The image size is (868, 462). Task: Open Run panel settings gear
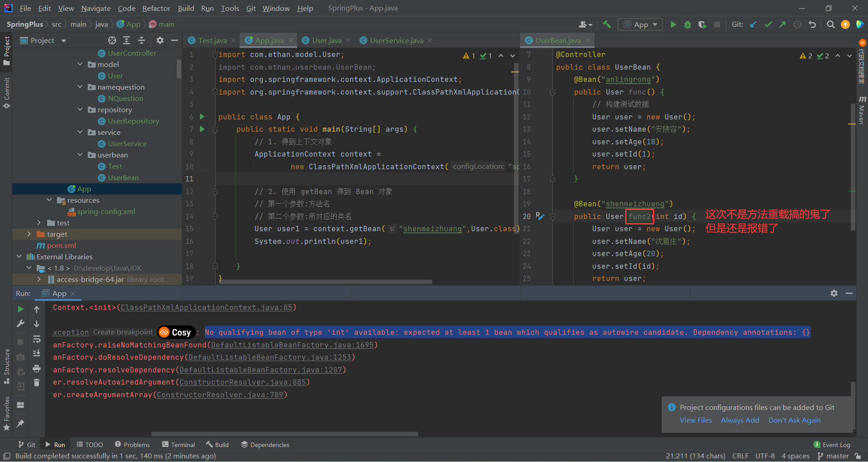click(834, 293)
